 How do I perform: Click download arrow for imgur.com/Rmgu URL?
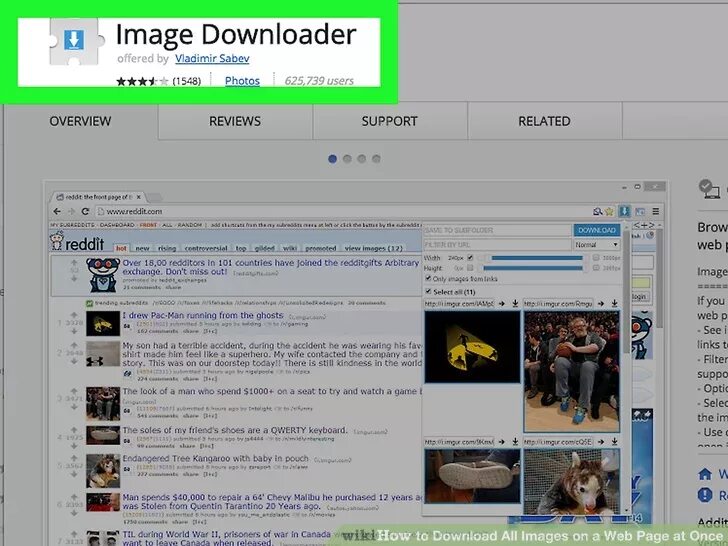point(614,304)
